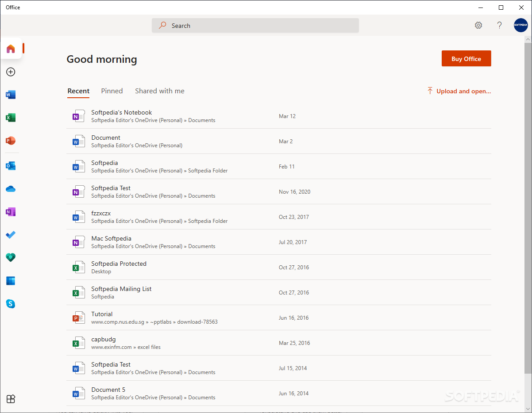Click the date Mar 25, 2016
532x413 pixels.
pos(294,343)
